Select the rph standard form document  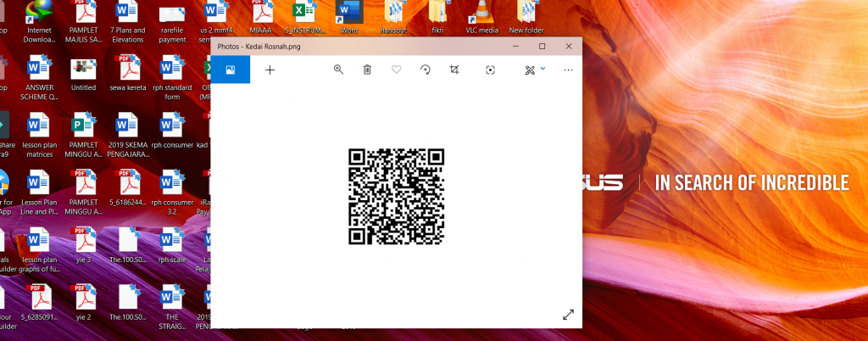coord(172,77)
